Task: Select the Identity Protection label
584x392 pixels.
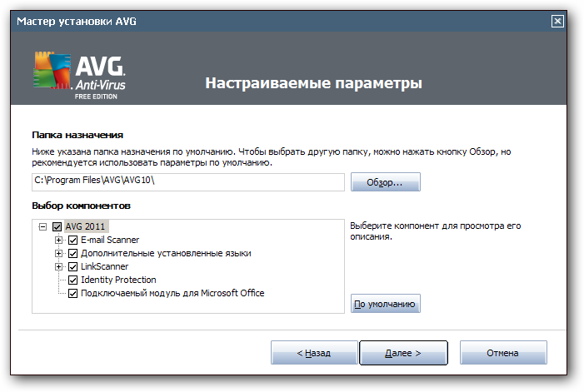Action: (x=118, y=280)
